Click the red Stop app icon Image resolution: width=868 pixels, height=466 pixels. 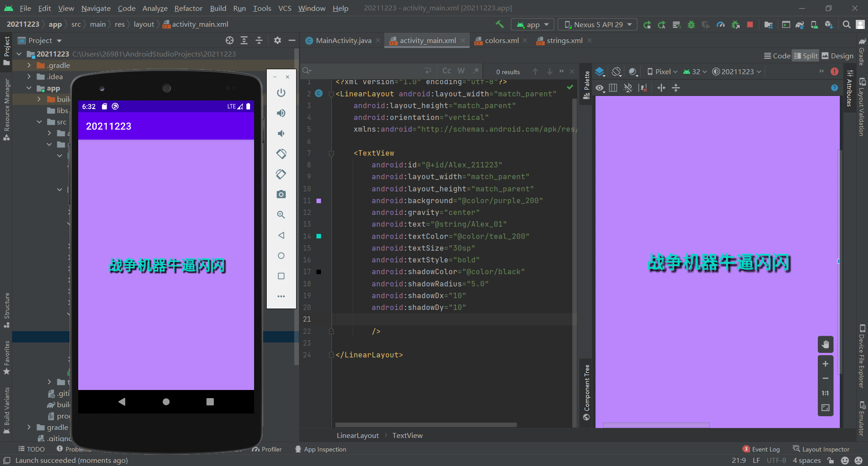click(750, 24)
